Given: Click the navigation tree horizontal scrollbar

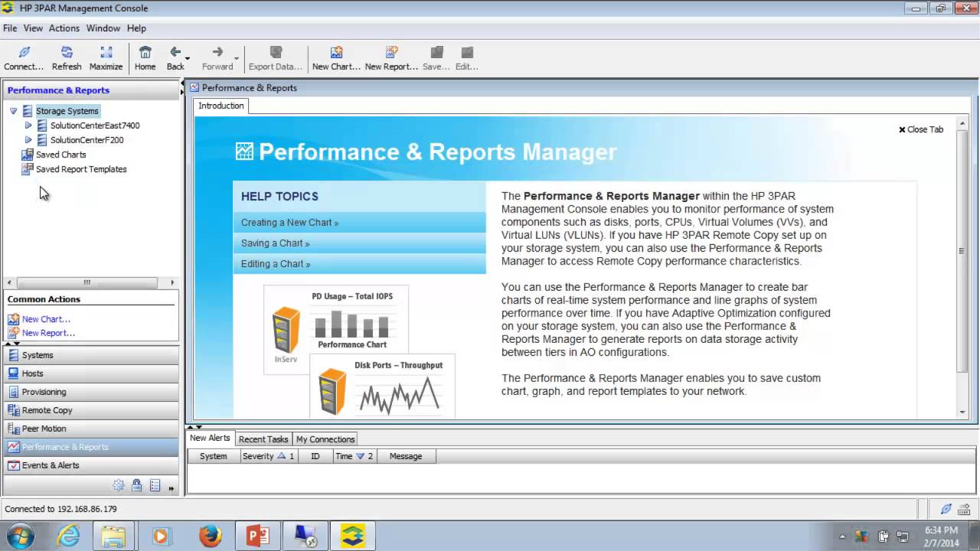Looking at the screenshot, I should [87, 282].
